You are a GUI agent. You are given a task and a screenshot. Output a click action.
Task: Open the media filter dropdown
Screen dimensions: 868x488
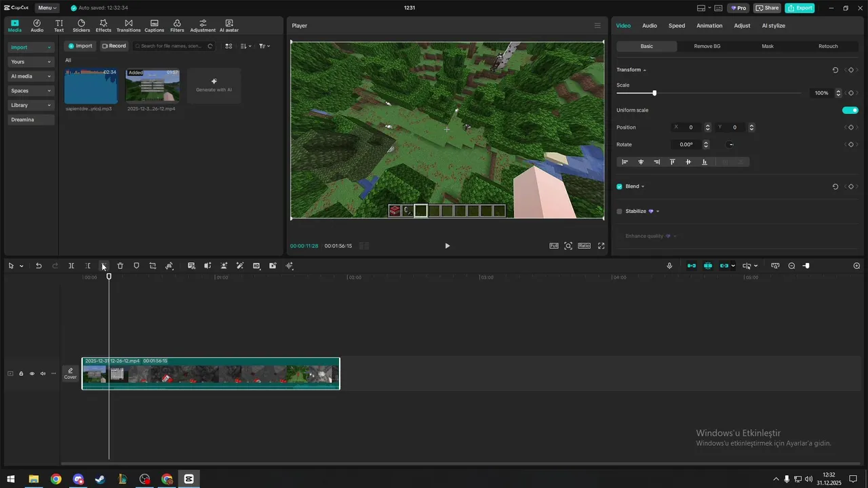[264, 46]
